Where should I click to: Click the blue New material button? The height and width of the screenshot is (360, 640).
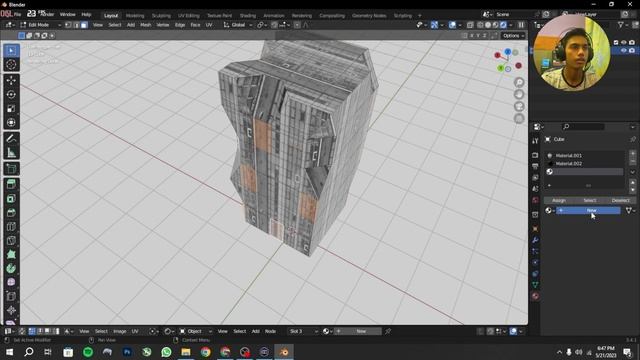[588, 210]
